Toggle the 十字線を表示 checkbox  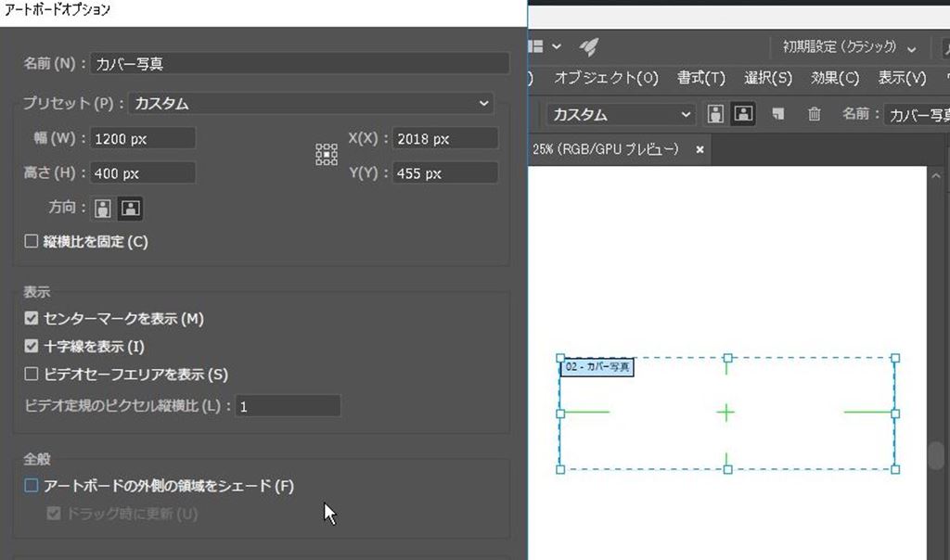32,347
